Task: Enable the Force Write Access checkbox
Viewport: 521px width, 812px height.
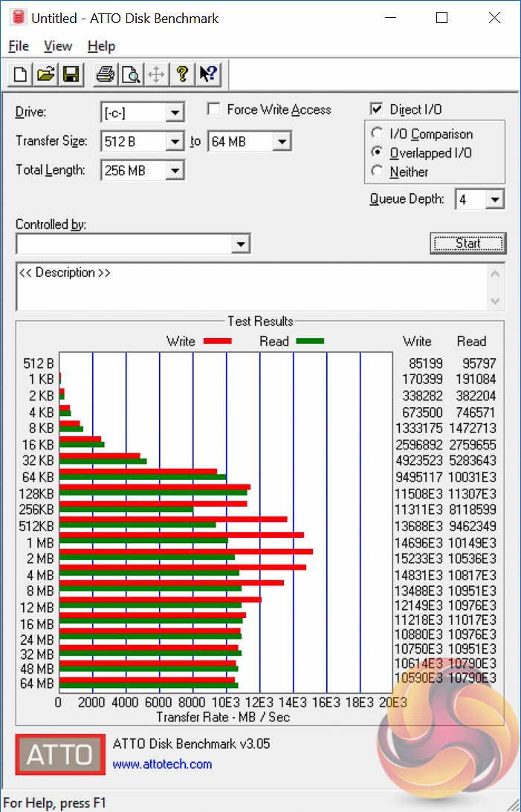Action: [x=213, y=109]
